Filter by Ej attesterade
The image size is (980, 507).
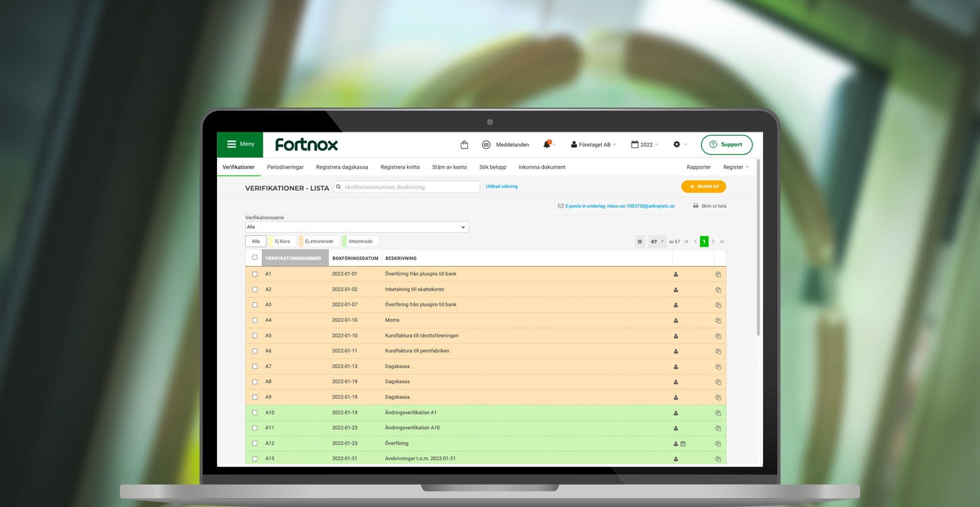click(318, 242)
